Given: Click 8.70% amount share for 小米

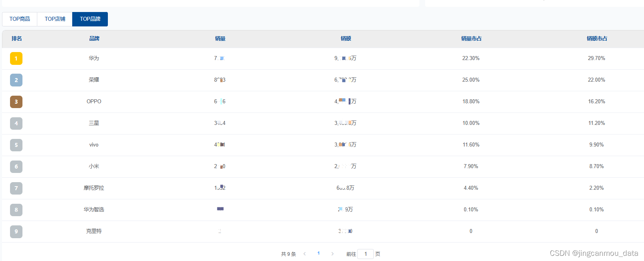Looking at the screenshot, I should point(597,167).
